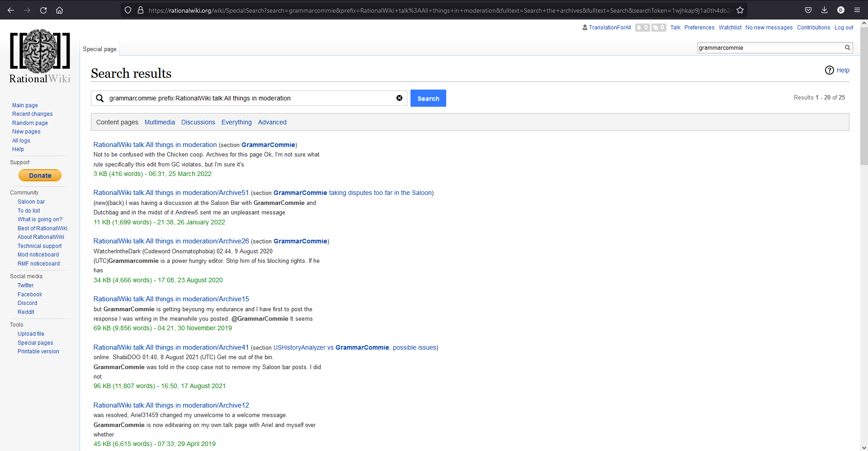Reload the current page
This screenshot has width=868, height=451.
point(43,10)
